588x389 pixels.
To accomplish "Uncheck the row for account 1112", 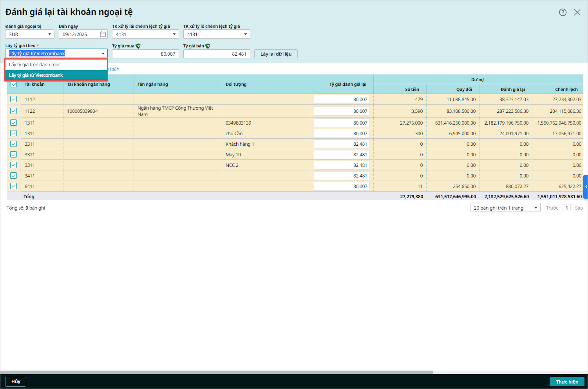I will point(14,100).
